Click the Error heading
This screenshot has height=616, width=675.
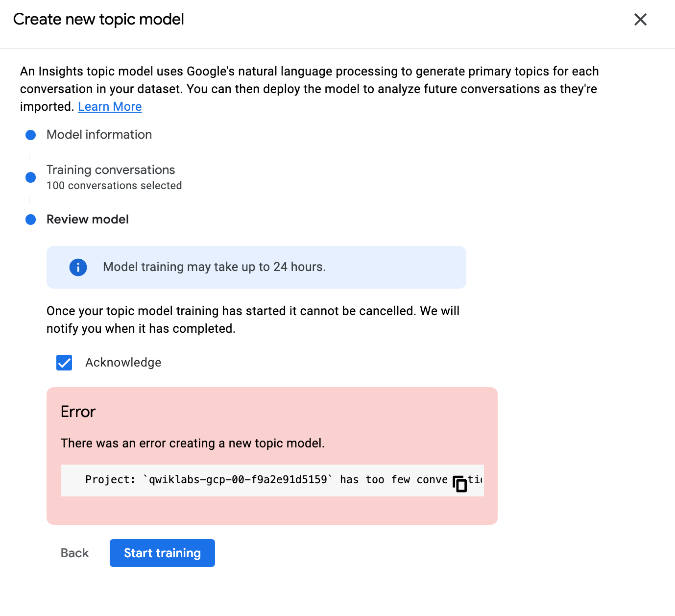coord(78,412)
